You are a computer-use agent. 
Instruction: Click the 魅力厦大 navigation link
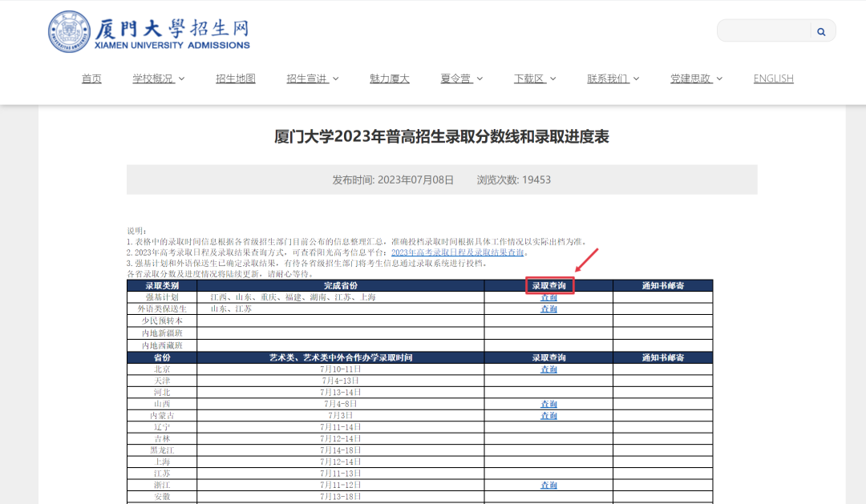click(x=389, y=78)
